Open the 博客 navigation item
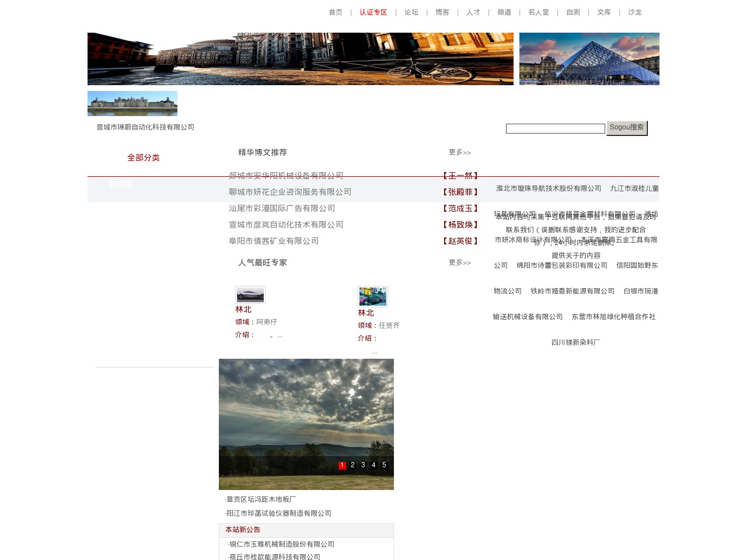 coord(442,12)
